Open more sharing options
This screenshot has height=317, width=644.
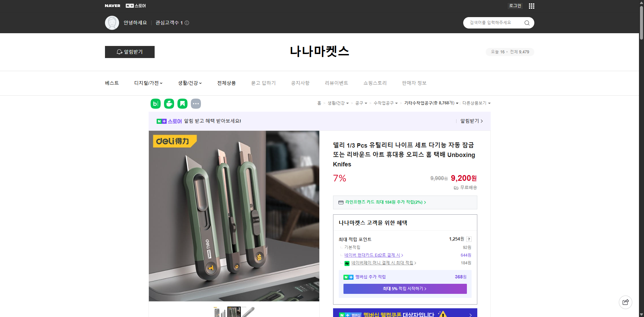[x=196, y=104]
